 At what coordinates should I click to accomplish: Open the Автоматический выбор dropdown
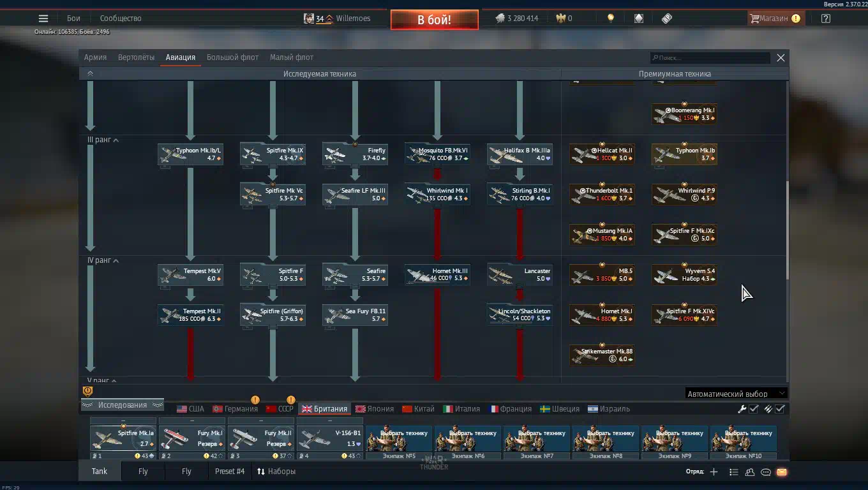click(736, 394)
